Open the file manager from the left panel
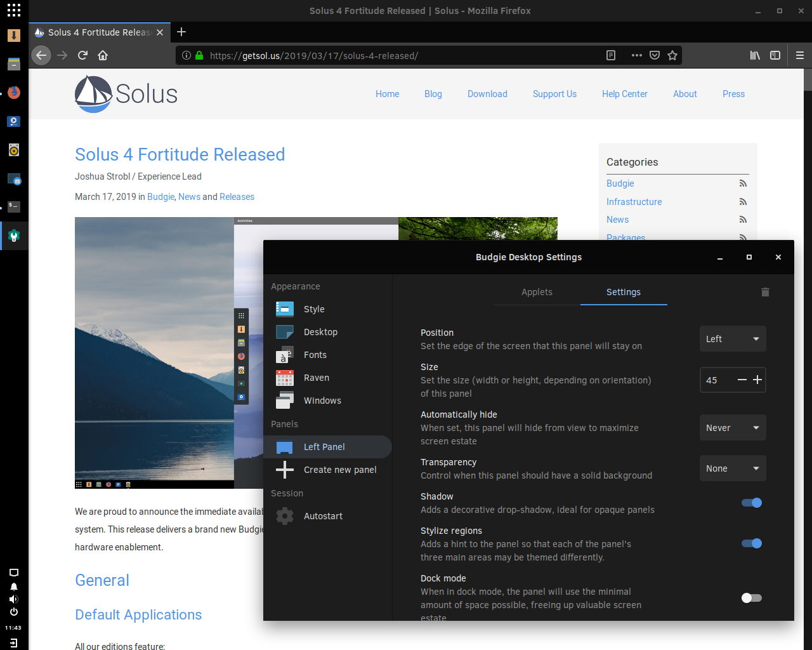The image size is (812, 650). pyautogui.click(x=14, y=64)
